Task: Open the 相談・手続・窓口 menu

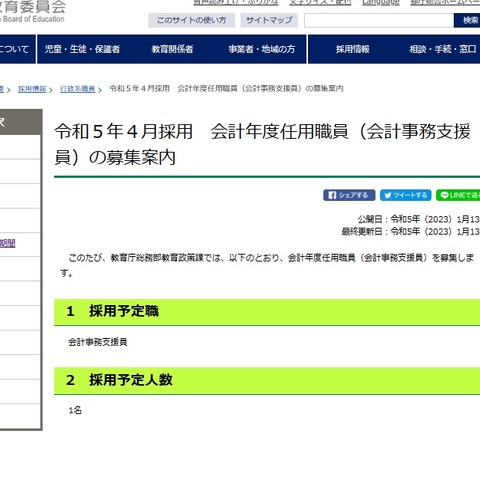Action: [443, 49]
